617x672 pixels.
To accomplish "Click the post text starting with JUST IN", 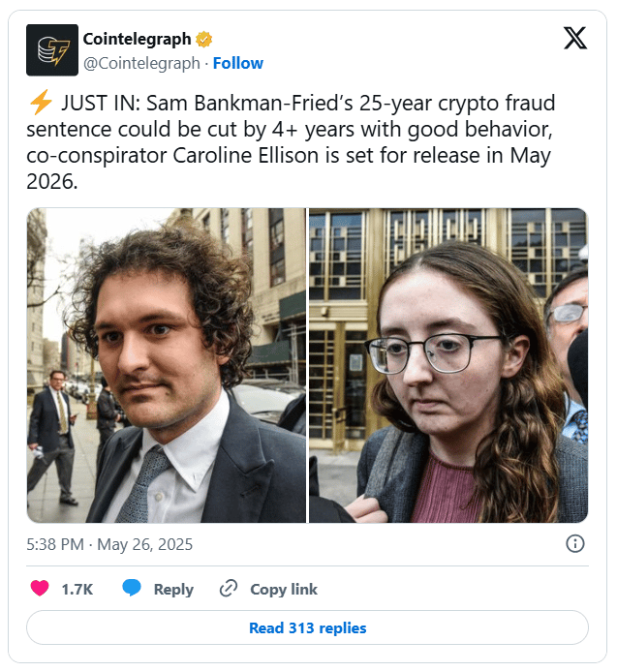I will pyautogui.click(x=291, y=142).
